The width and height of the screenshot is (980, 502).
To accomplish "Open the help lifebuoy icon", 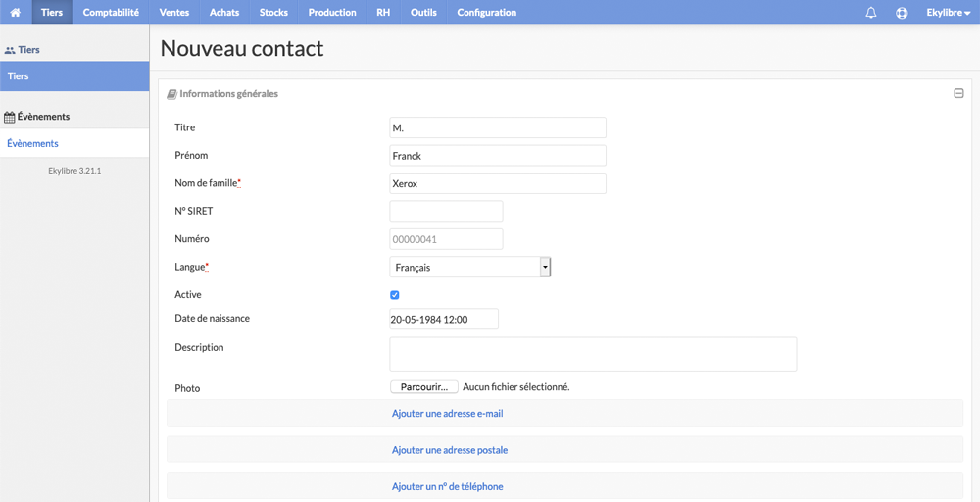I will [x=902, y=13].
